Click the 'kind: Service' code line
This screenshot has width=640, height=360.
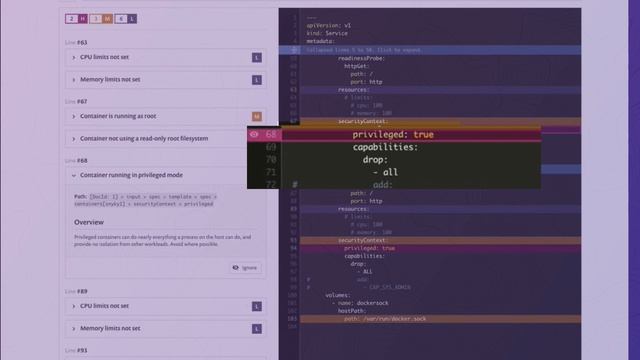[x=327, y=33]
